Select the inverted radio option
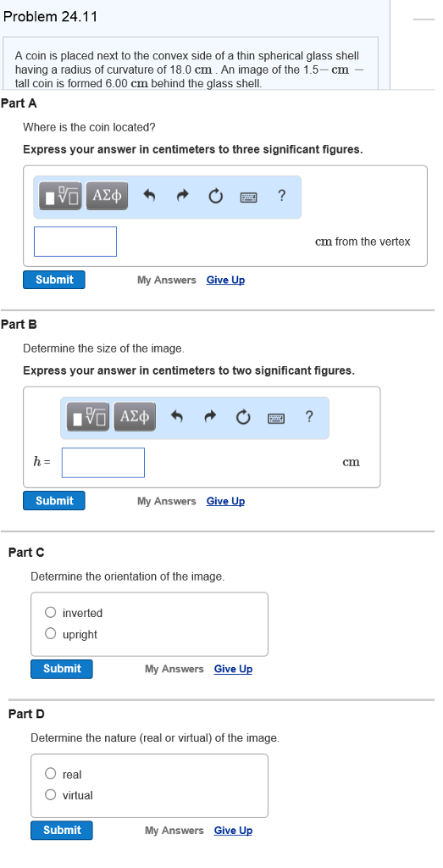The height and width of the screenshot is (868, 443). click(x=50, y=612)
